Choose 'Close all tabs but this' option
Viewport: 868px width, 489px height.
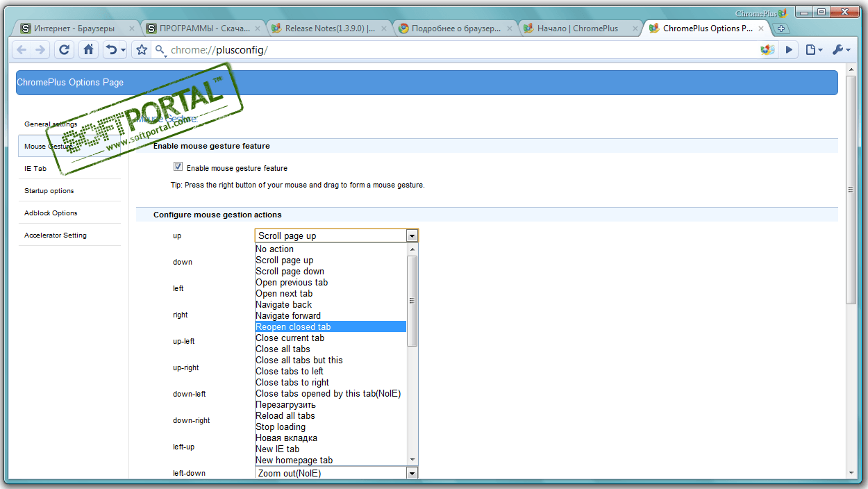[331, 360]
